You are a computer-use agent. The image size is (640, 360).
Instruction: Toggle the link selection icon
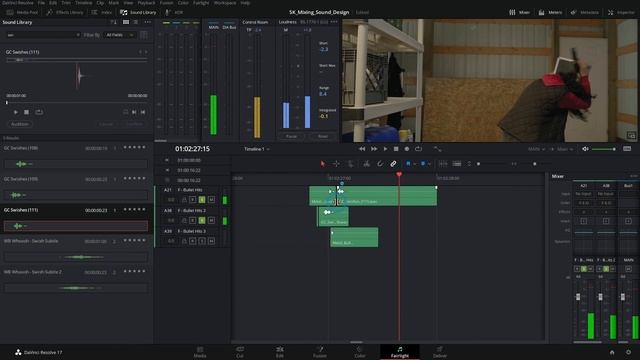coord(393,164)
